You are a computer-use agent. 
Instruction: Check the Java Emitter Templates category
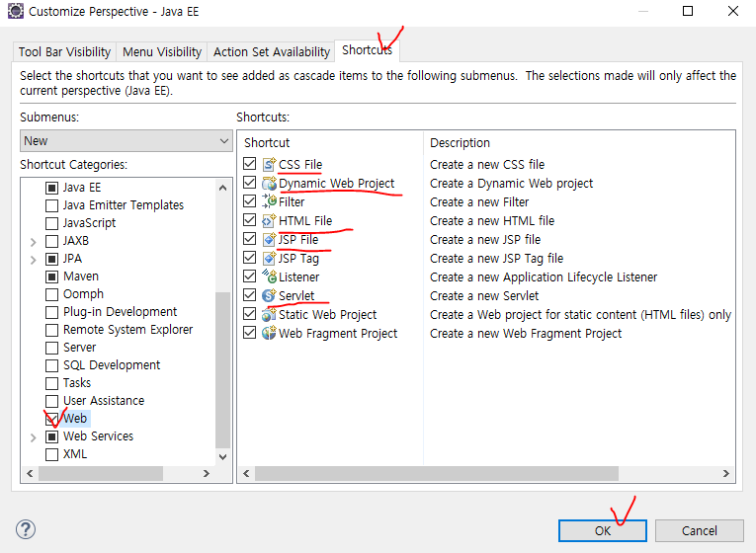(51, 205)
